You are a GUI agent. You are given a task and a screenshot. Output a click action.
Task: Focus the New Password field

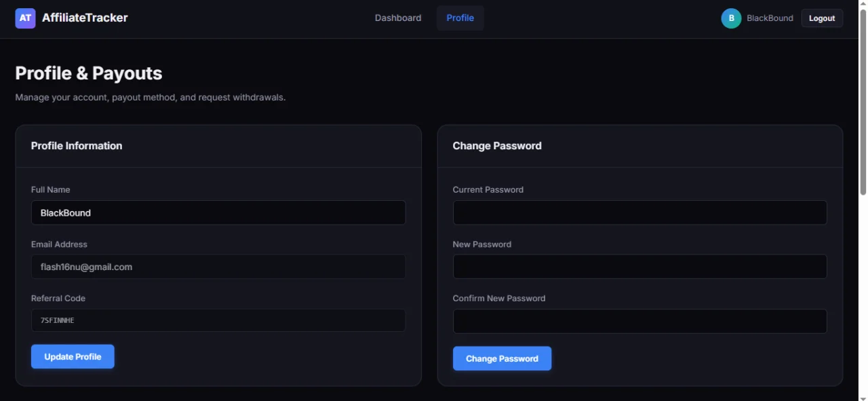coord(639,267)
